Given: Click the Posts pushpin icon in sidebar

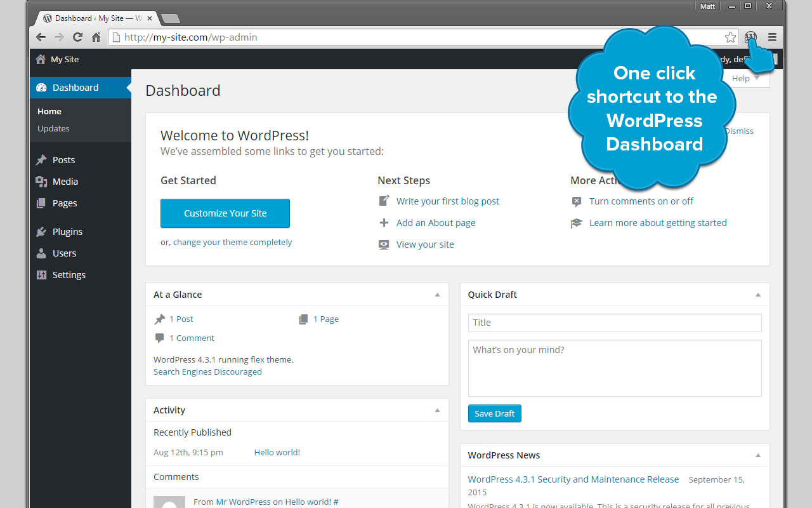Looking at the screenshot, I should point(41,160).
